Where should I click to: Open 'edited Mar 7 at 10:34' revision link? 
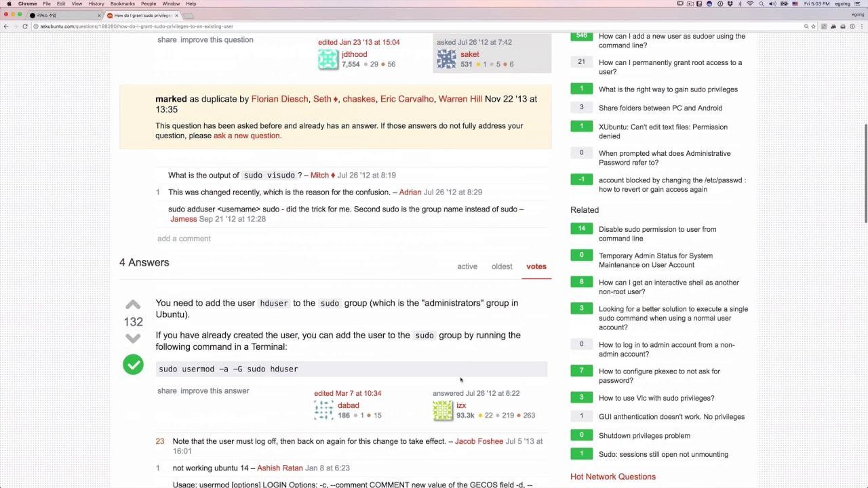click(x=347, y=393)
